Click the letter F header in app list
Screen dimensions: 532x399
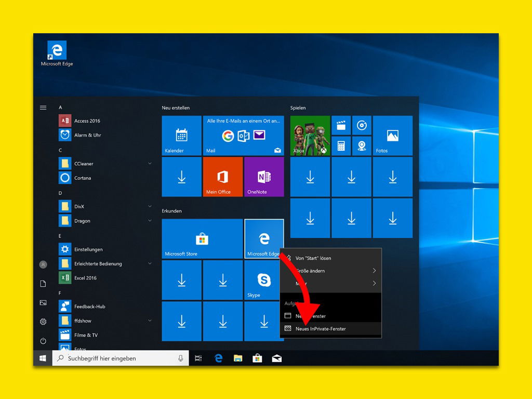60,293
